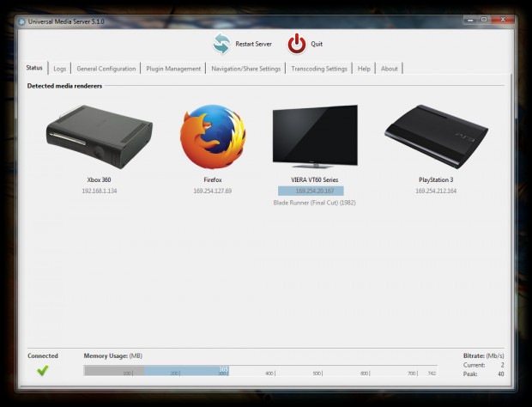Image resolution: width=532 pixels, height=407 pixels.
Task: Click the Xbox 360 label
Action: pyautogui.click(x=99, y=179)
